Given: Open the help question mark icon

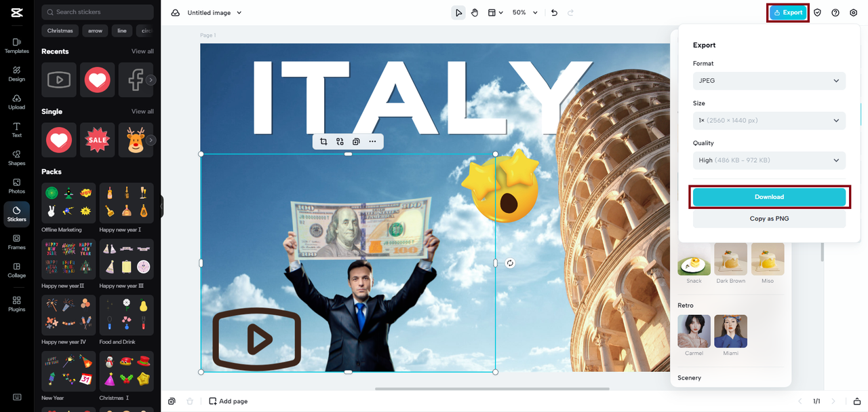Looking at the screenshot, I should click(835, 12).
